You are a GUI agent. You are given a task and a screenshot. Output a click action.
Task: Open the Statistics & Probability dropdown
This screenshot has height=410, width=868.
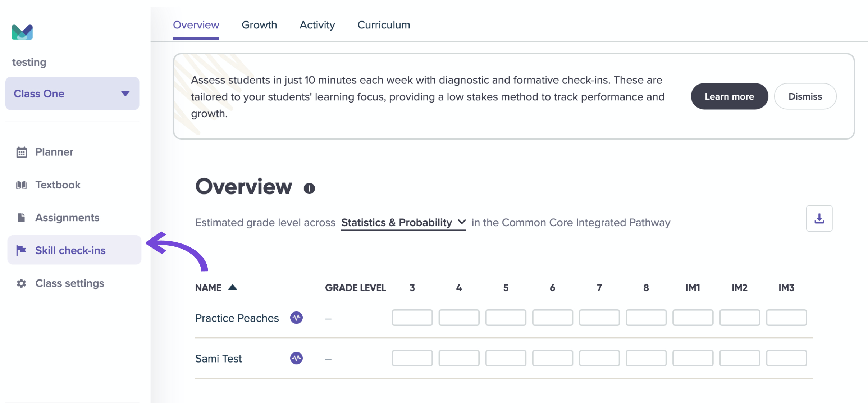403,223
